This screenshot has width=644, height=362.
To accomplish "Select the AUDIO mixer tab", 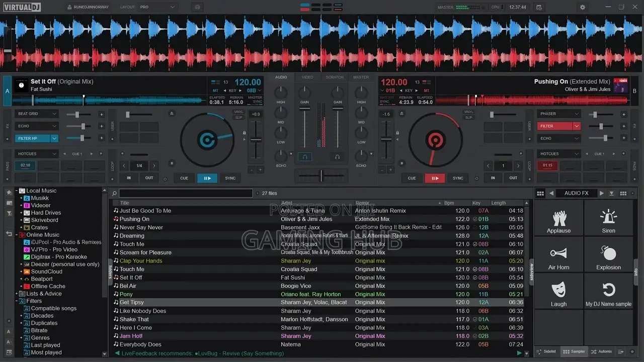I will click(281, 77).
